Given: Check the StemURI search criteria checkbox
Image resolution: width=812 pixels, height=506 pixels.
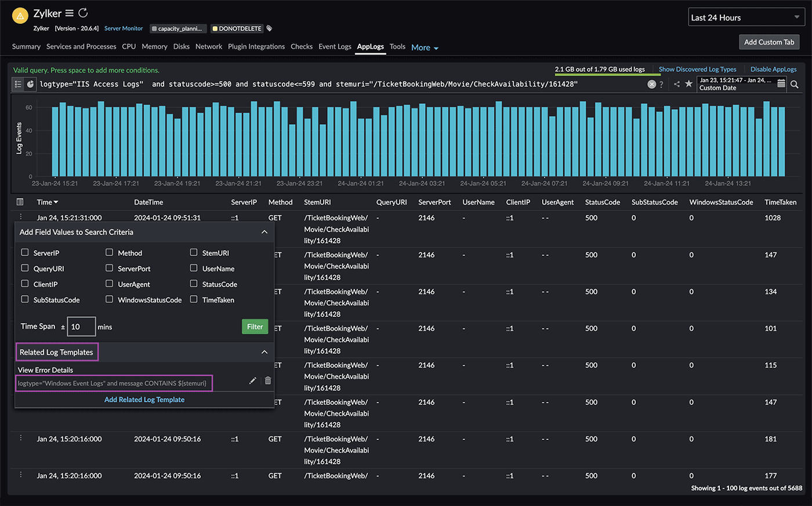Looking at the screenshot, I should (194, 252).
